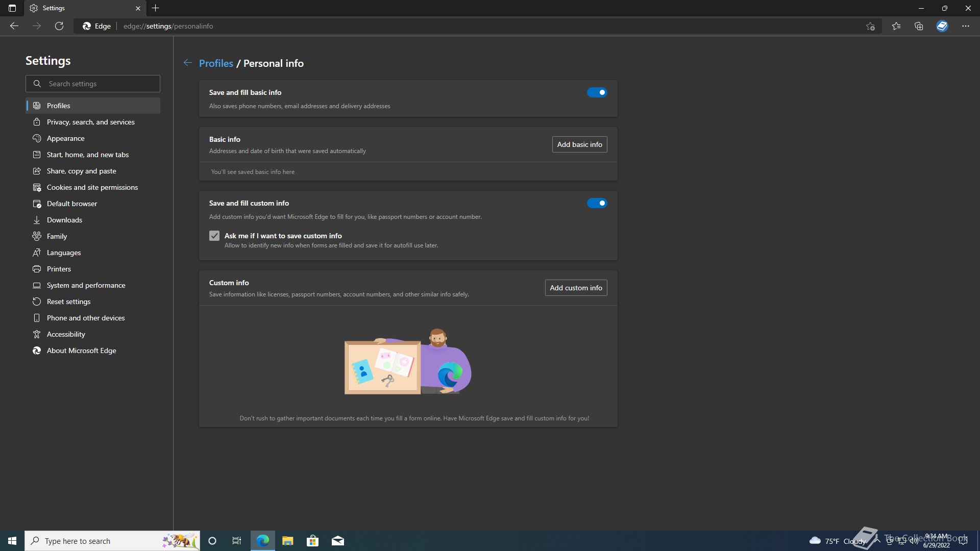Open Default browser settings
The image size is (980, 551).
[x=93, y=204]
